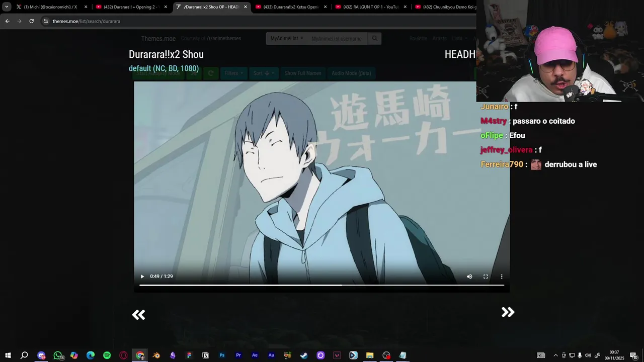Open Steam from the taskbar
The image size is (644, 362).
[x=304, y=355]
